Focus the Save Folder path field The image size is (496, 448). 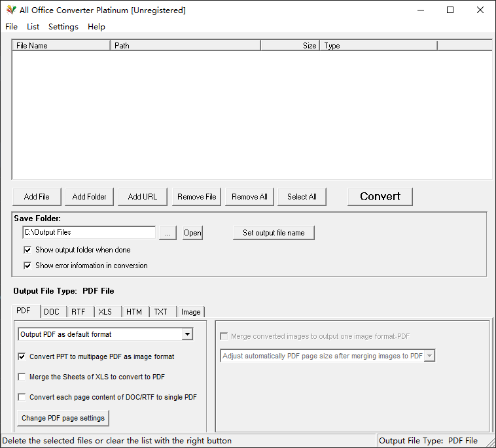tap(89, 232)
